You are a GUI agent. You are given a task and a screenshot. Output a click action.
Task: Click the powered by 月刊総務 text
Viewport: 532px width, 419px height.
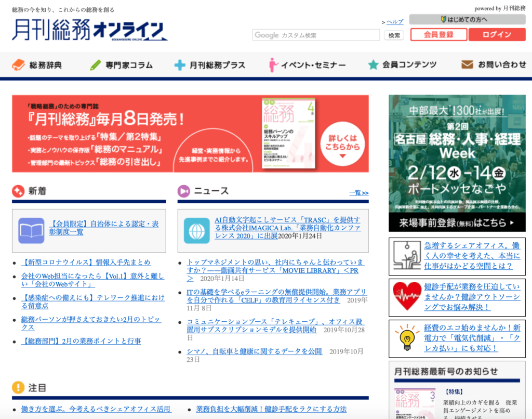(x=500, y=8)
